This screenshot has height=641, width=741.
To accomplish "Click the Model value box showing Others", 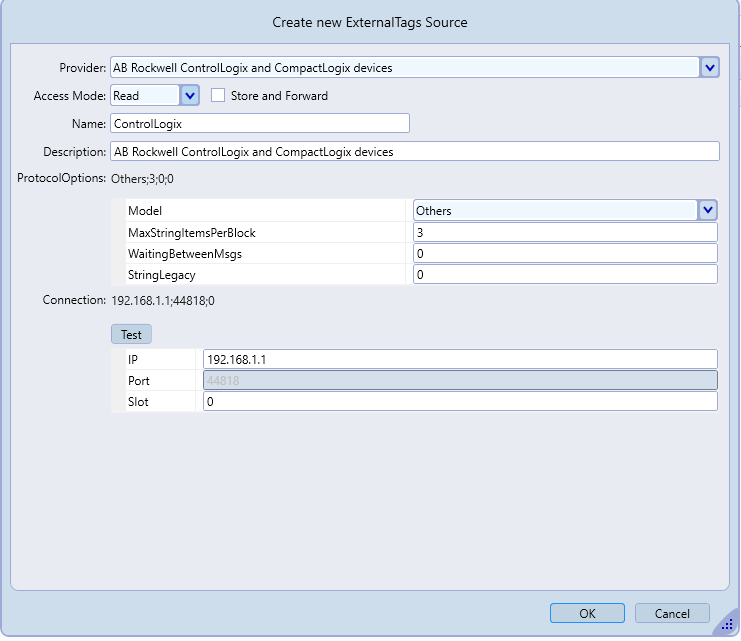I will click(555, 210).
